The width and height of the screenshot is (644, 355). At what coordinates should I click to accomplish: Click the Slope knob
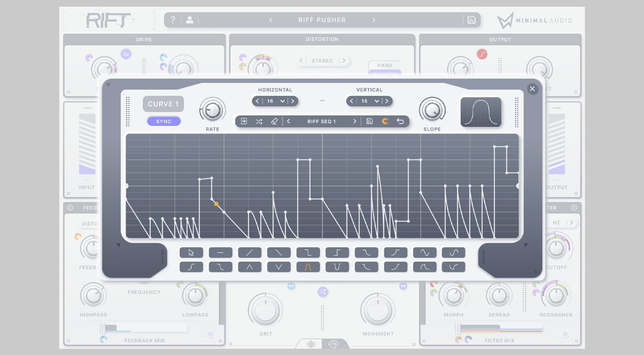click(x=432, y=111)
